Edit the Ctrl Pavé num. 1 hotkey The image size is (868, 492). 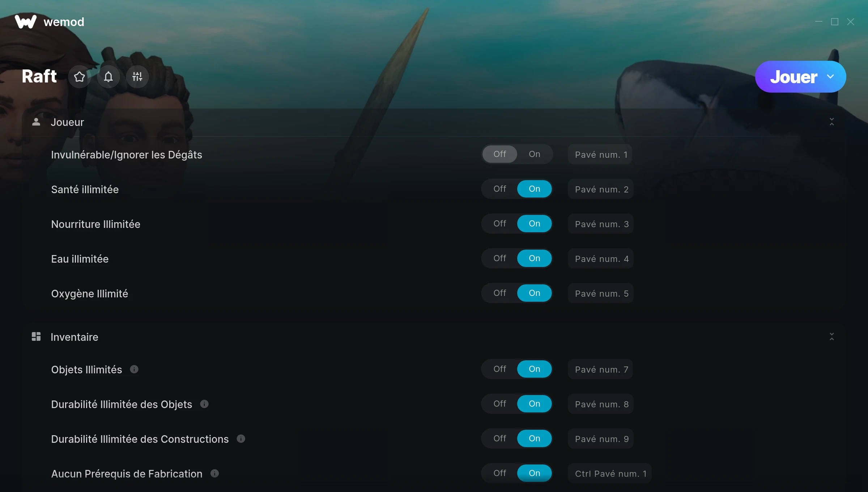[x=610, y=474]
